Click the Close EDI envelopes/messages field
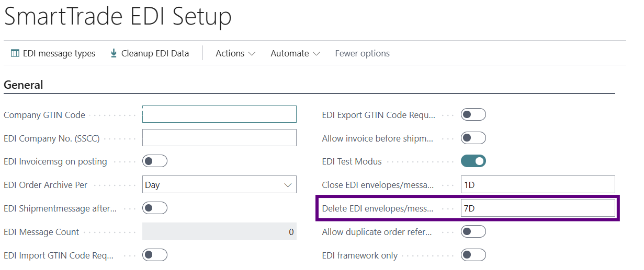Viewport: 644px width, 270px height. 537,185
